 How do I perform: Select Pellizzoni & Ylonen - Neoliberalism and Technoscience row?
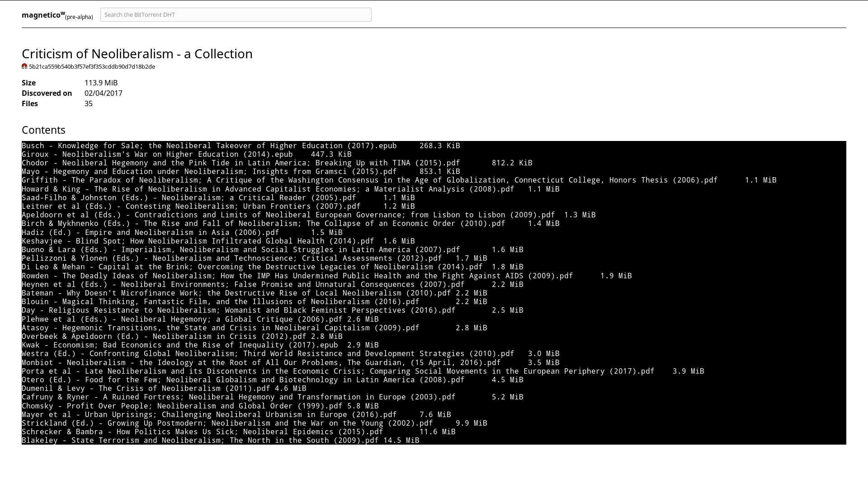point(255,258)
